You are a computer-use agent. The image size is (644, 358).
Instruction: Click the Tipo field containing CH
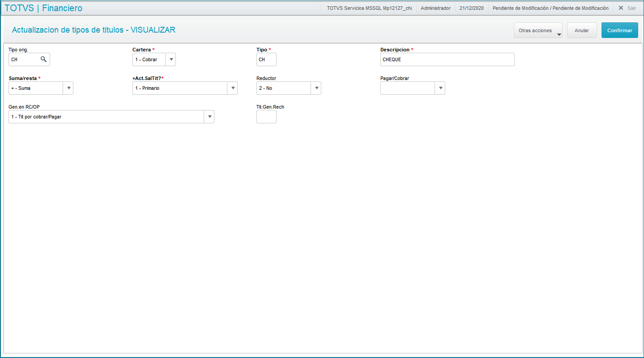pyautogui.click(x=266, y=59)
